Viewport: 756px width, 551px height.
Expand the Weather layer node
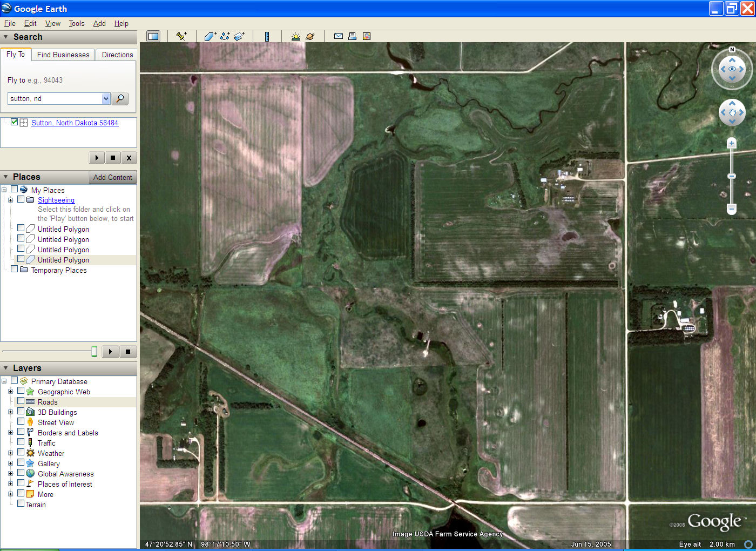pyautogui.click(x=10, y=453)
